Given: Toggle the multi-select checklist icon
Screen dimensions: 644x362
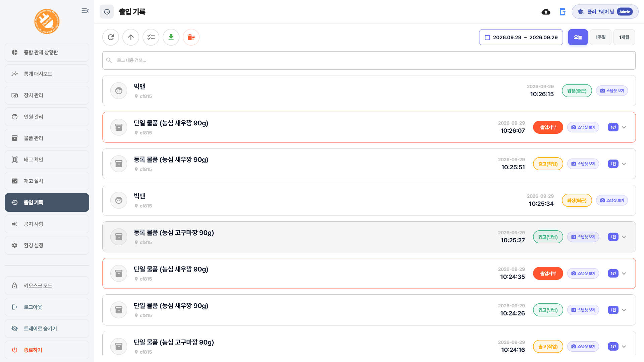Looking at the screenshot, I should (x=151, y=37).
